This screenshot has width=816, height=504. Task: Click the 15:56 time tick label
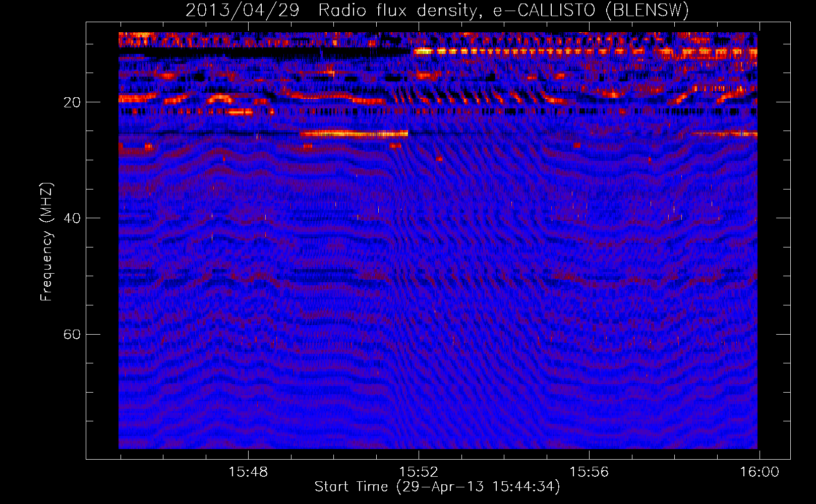point(589,472)
